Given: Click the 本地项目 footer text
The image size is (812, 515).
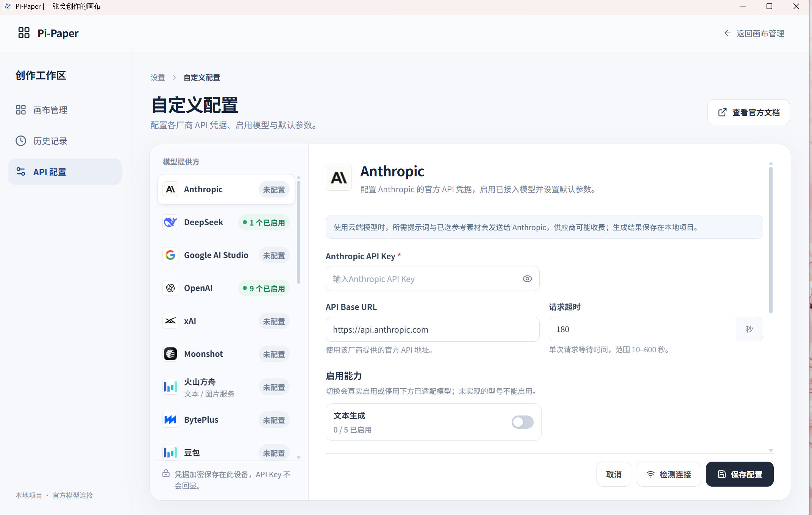Looking at the screenshot, I should (x=29, y=495).
